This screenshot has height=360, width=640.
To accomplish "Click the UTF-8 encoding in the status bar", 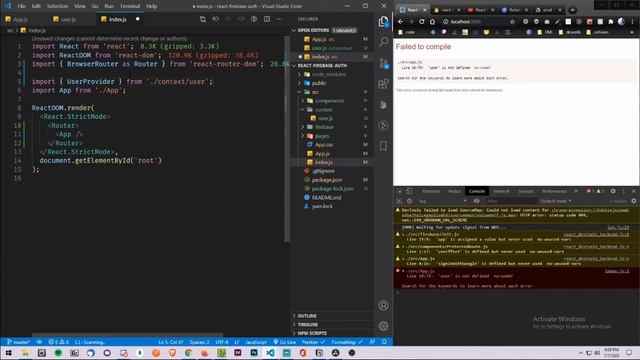I will [222, 342].
